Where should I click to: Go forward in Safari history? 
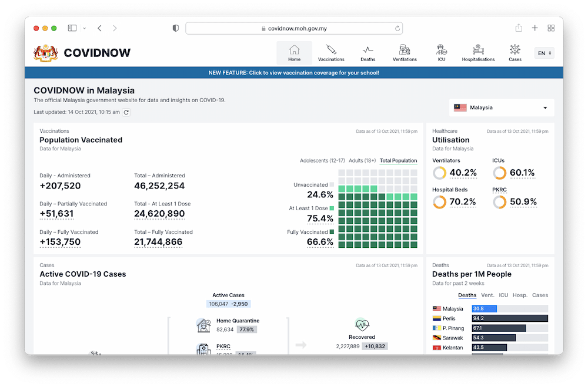coord(115,28)
